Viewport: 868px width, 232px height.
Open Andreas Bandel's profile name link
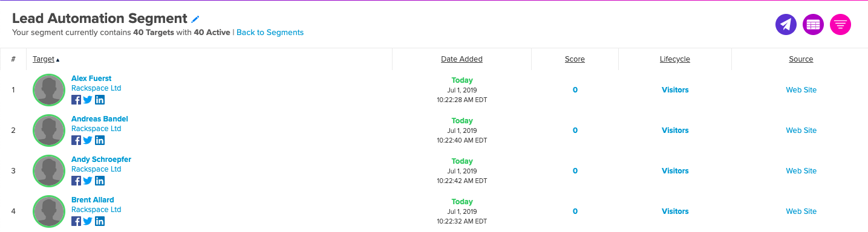(100, 119)
